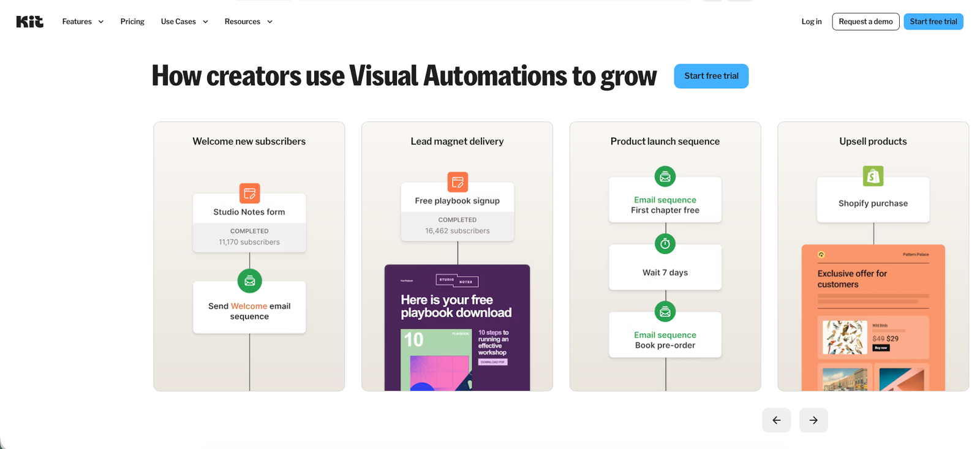Expand the Features dropdown menu
The height and width of the screenshot is (449, 980).
pyautogui.click(x=83, y=21)
